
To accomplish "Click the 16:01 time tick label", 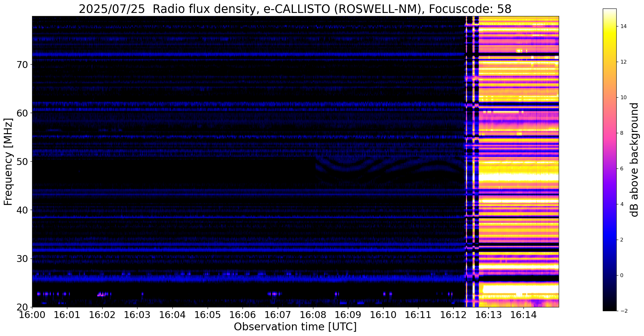I will [x=67, y=315].
